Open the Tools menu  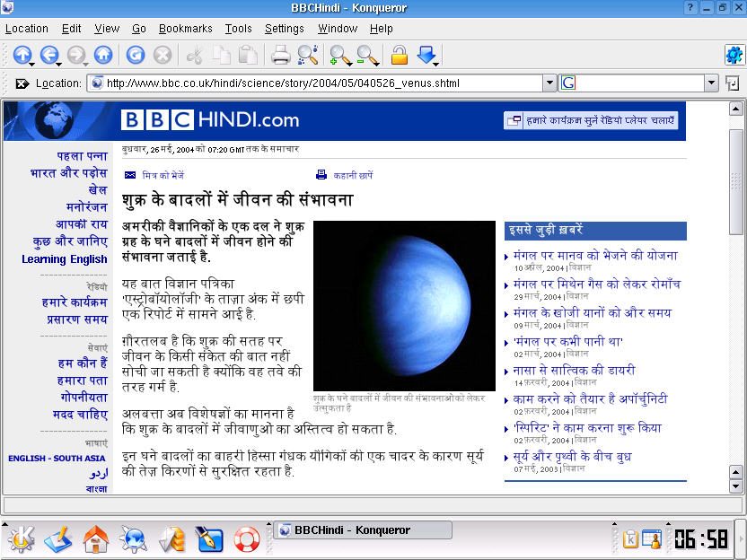coord(238,29)
